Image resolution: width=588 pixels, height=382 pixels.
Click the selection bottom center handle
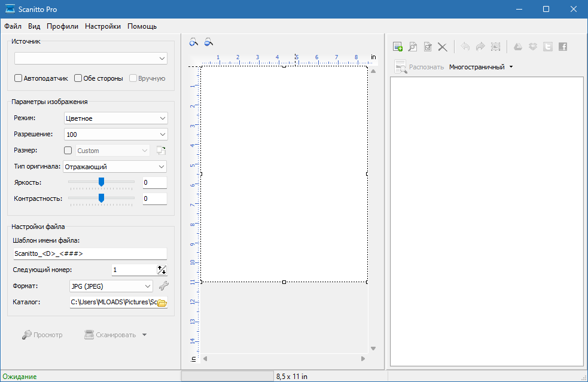pos(284,282)
